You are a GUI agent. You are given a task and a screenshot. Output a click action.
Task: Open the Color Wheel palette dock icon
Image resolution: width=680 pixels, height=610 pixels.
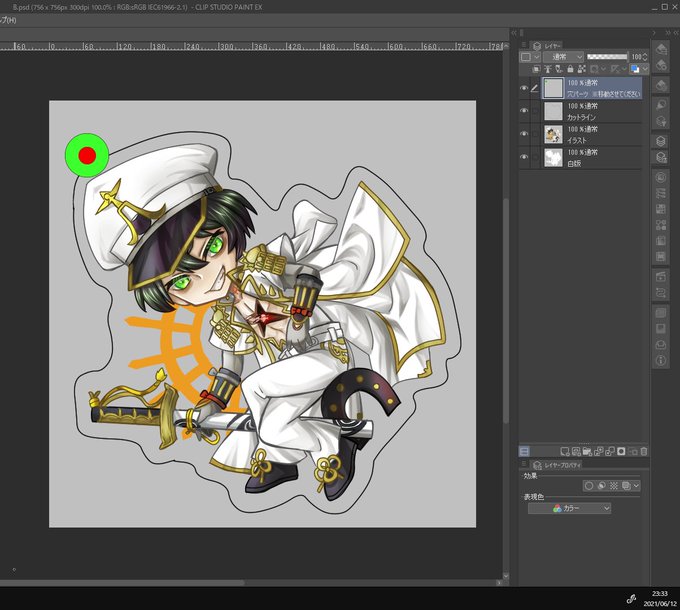660,177
